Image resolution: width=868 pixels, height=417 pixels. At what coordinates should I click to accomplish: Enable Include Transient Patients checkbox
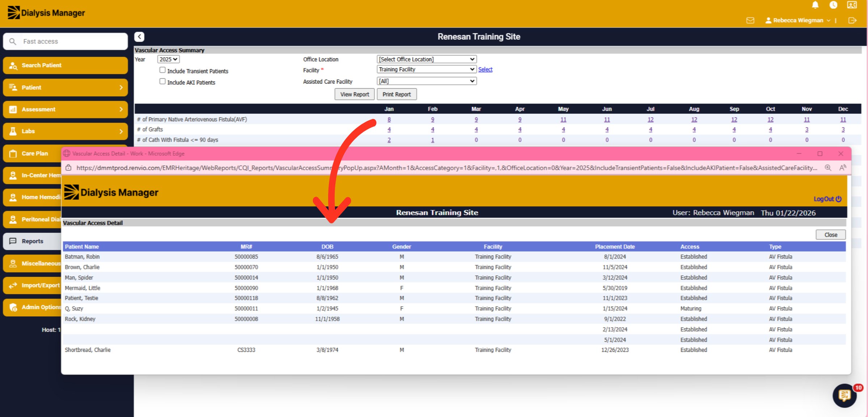pos(162,70)
